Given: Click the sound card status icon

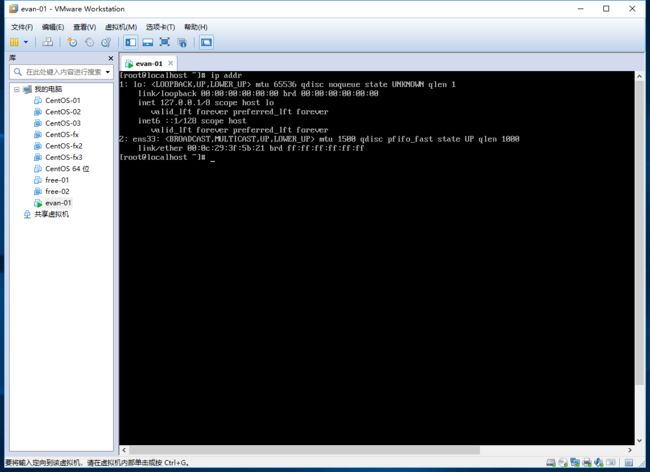Looking at the screenshot, I should point(599,462).
